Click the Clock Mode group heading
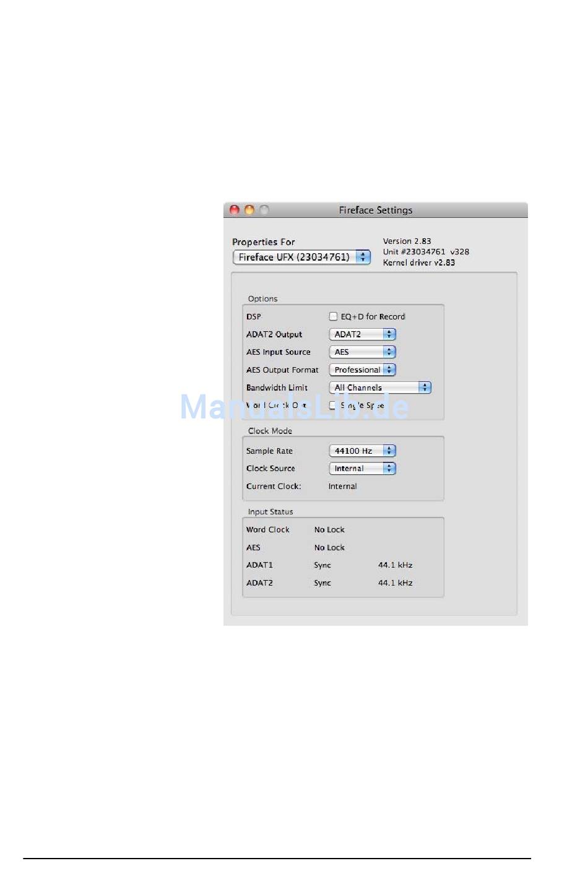 (x=270, y=431)
